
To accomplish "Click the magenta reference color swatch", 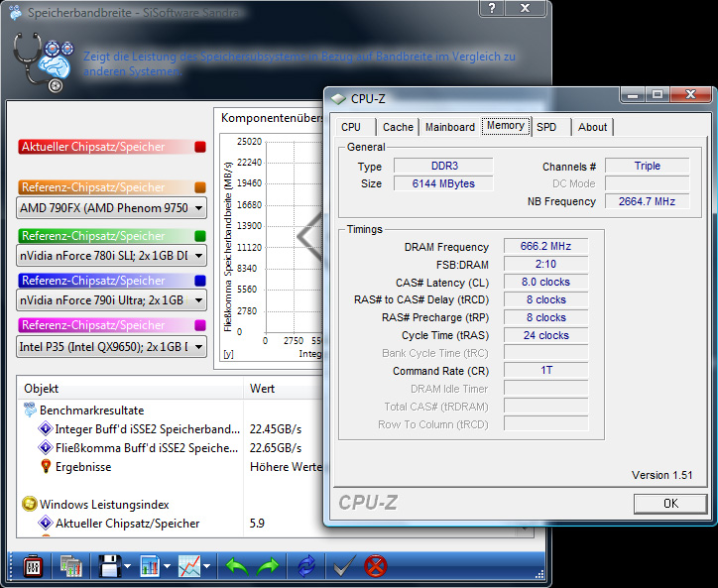I will tap(200, 325).
